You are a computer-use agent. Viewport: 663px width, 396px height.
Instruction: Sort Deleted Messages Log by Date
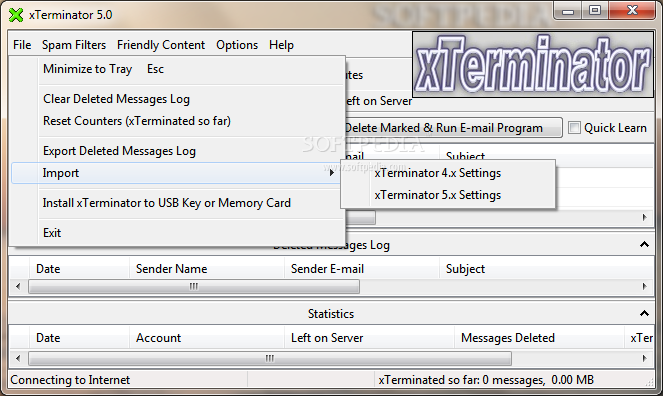click(79, 269)
